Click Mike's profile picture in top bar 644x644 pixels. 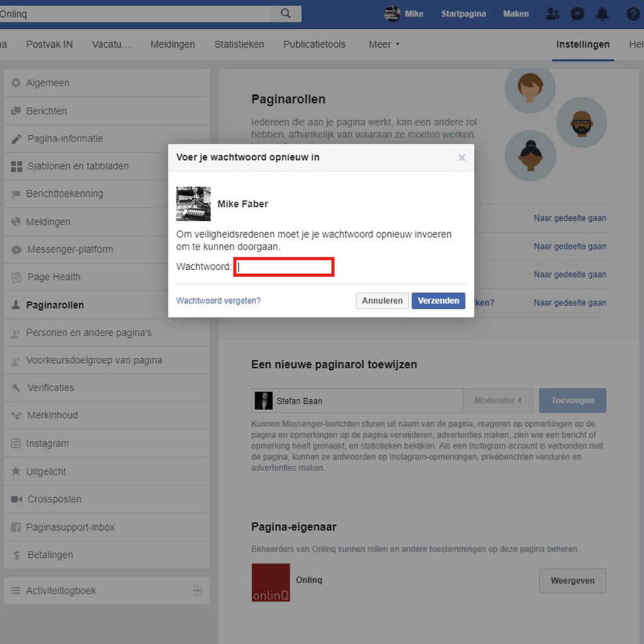tap(392, 14)
